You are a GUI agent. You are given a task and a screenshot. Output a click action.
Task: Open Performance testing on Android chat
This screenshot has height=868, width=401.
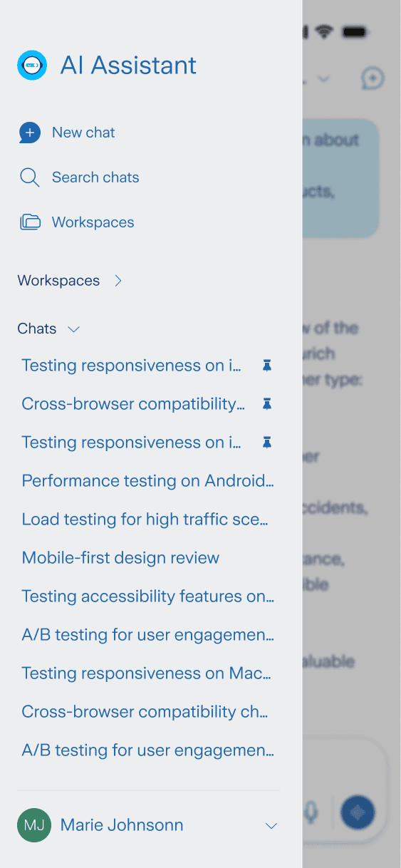pyautogui.click(x=148, y=481)
